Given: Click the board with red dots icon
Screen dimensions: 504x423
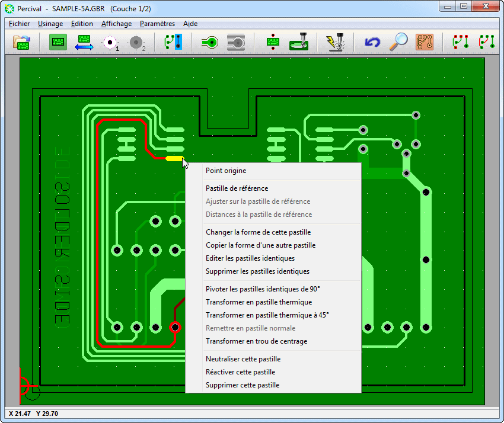Looking at the screenshot, I should [x=273, y=42].
